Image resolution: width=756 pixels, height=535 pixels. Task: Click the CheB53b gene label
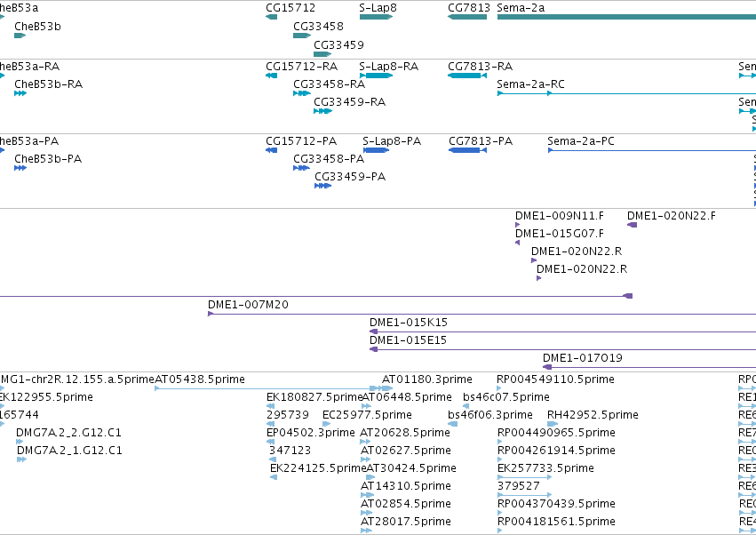pos(37,26)
